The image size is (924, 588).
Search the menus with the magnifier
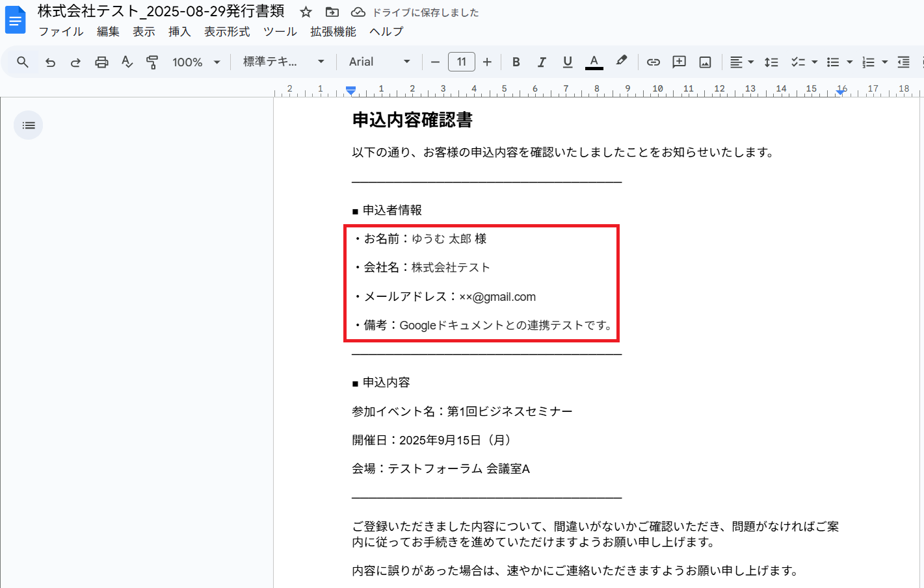[23, 62]
